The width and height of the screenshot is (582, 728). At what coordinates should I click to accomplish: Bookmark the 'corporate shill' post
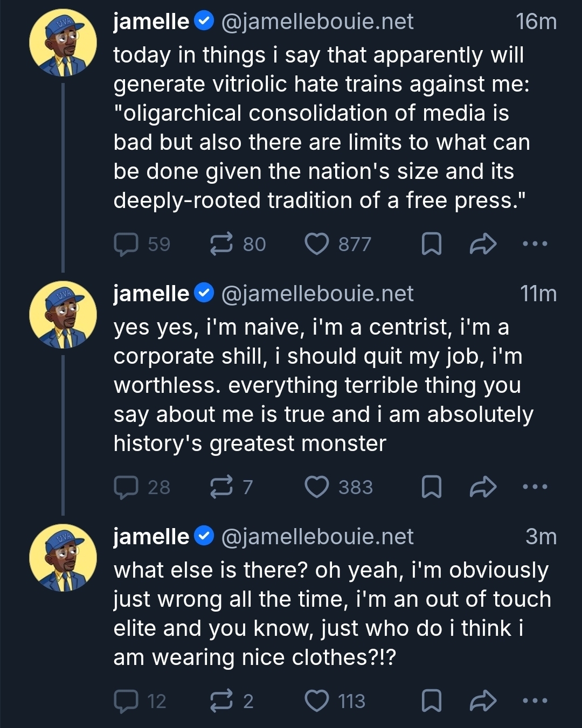pyautogui.click(x=431, y=487)
